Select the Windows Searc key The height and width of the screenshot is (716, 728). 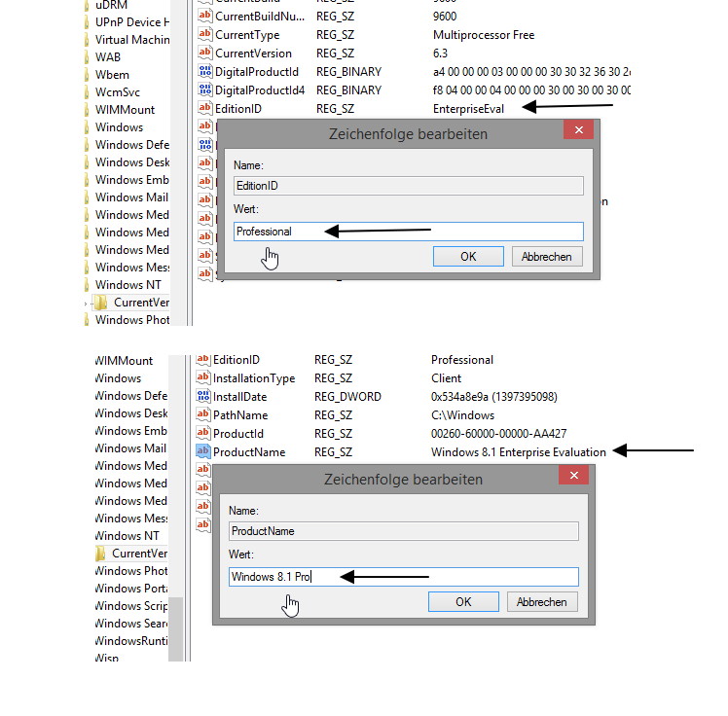131,624
